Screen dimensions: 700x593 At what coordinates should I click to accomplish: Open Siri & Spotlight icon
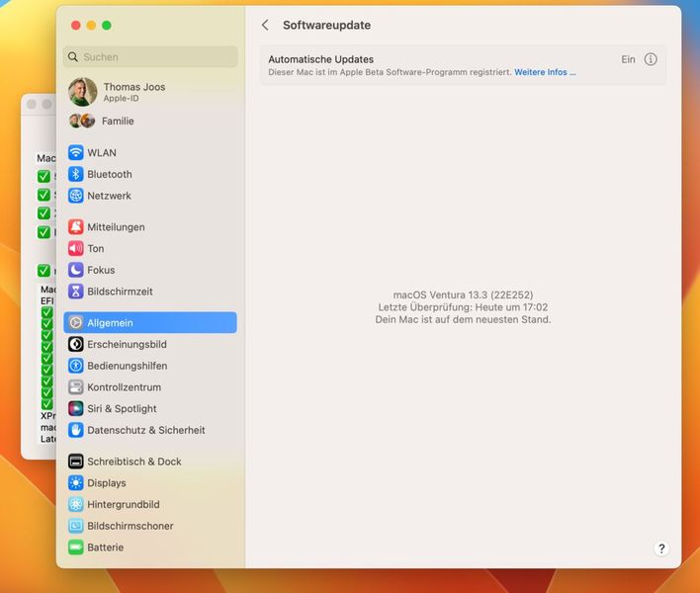point(75,408)
